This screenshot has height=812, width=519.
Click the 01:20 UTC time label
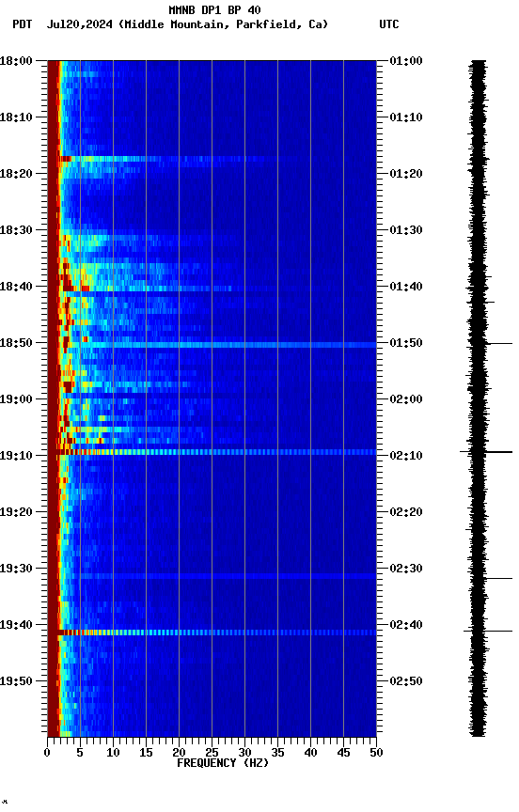(406, 174)
